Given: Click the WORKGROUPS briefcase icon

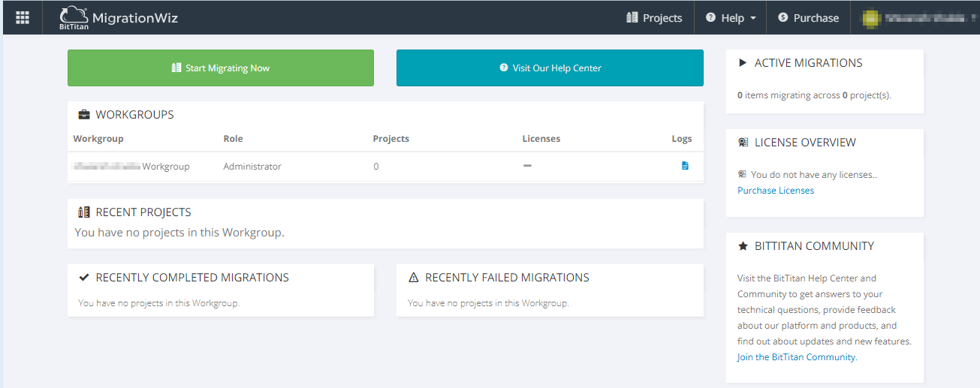Looking at the screenshot, I should tap(84, 115).
